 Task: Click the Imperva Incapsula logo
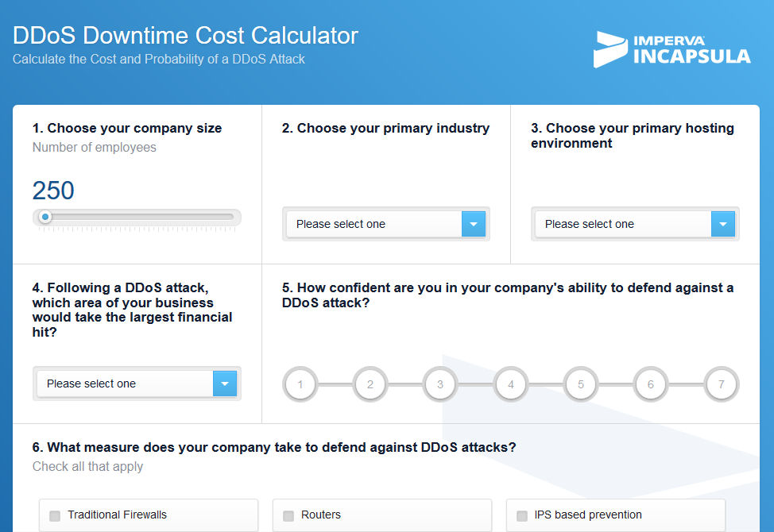671,49
